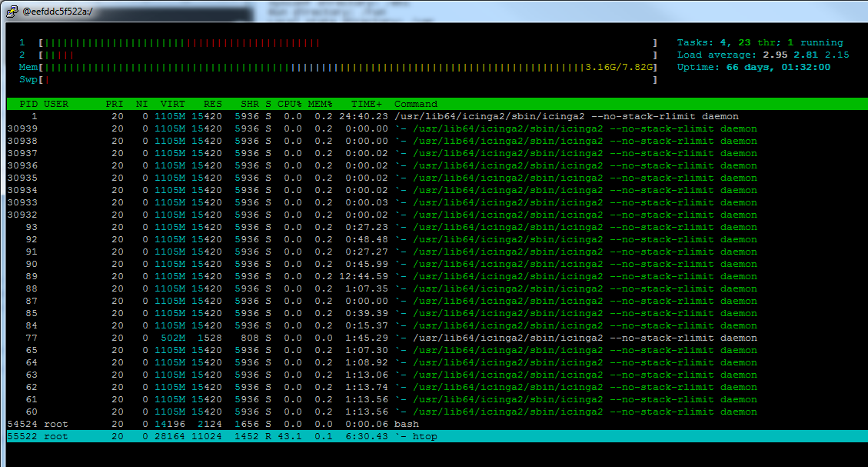The image size is (868, 470).
Task: Sort processes by the CPU% column
Action: [289, 104]
